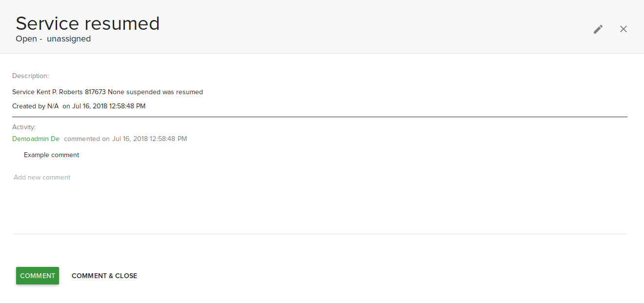Click the Service resumed title
This screenshot has height=304, width=644.
[x=88, y=23]
